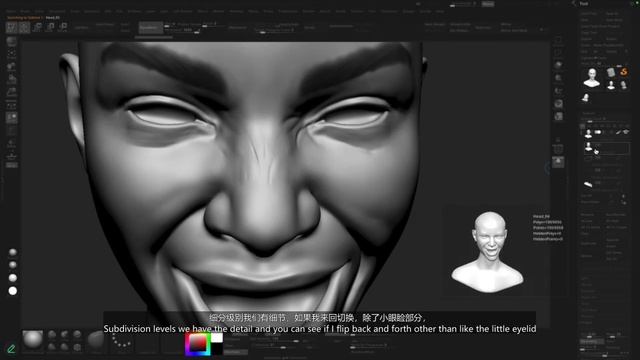The height and width of the screenshot is (360, 640).
Task: Select the black color swatch
Action: click(x=217, y=349)
